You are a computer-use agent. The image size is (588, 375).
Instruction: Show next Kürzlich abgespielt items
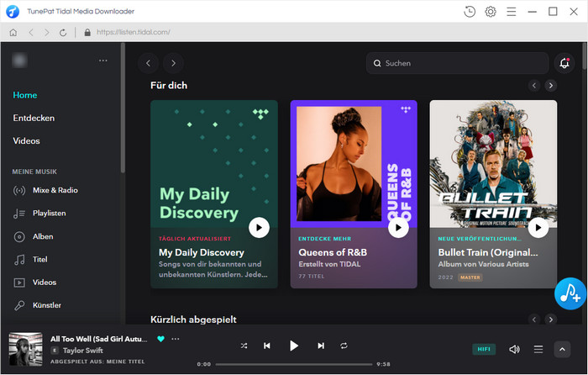[x=550, y=320]
